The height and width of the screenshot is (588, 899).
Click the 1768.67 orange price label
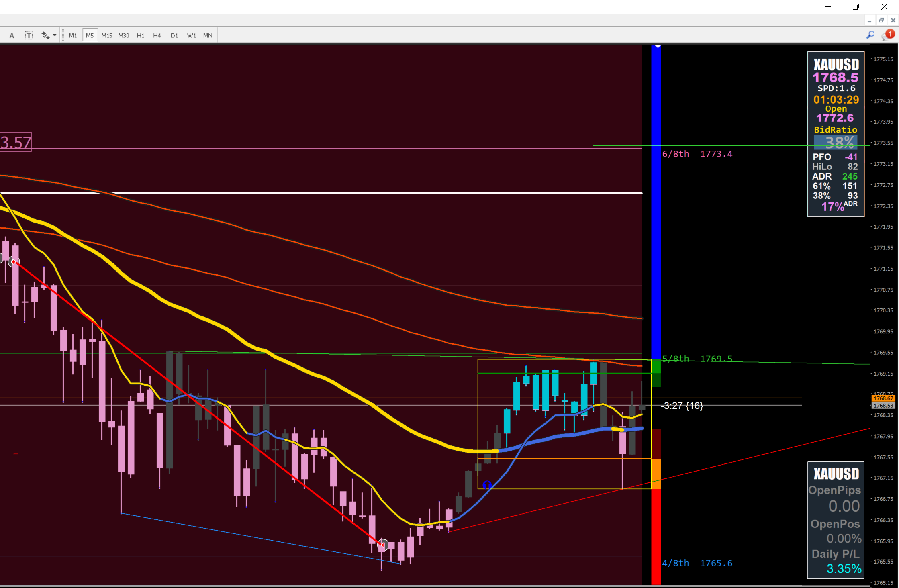[x=883, y=398]
